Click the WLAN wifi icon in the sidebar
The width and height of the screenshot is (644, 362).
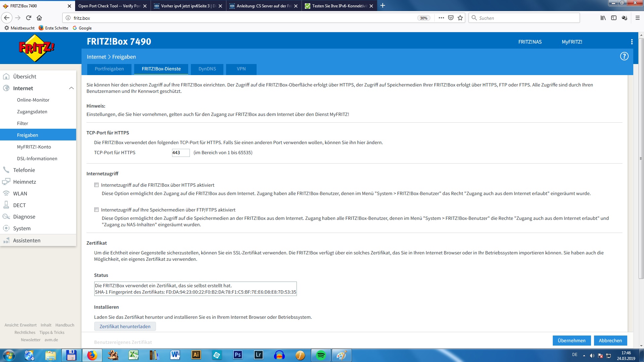coord(6,193)
